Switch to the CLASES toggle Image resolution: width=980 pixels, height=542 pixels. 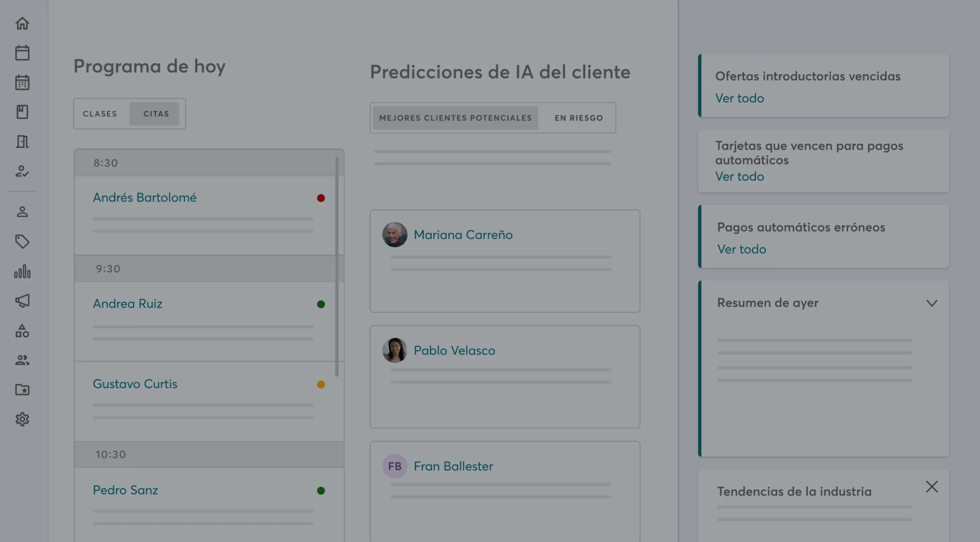(x=100, y=114)
